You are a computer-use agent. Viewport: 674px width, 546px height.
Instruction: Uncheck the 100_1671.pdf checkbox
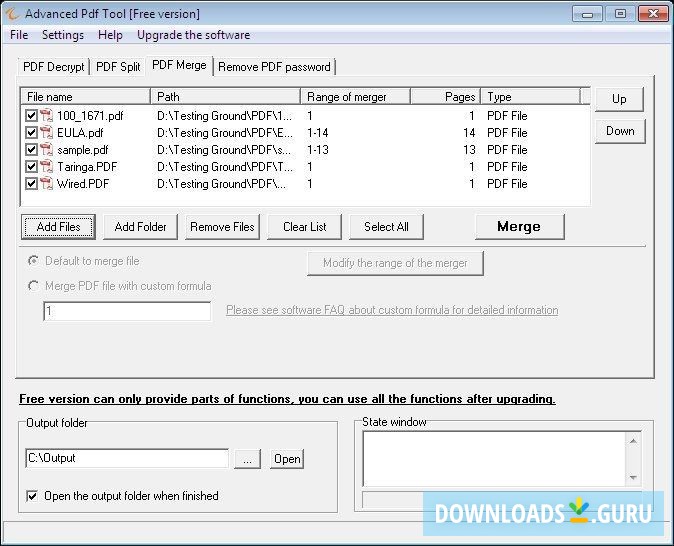tap(31, 116)
